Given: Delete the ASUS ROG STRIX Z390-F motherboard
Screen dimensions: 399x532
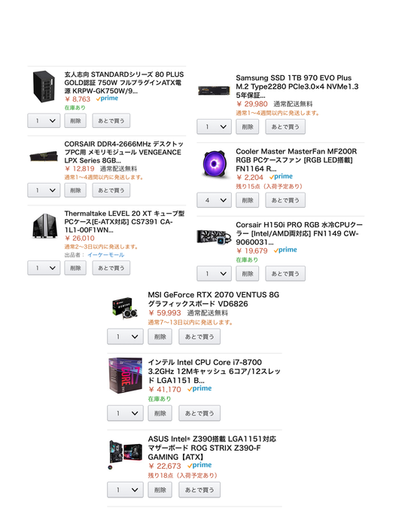Looking at the screenshot, I should tap(160, 490).
